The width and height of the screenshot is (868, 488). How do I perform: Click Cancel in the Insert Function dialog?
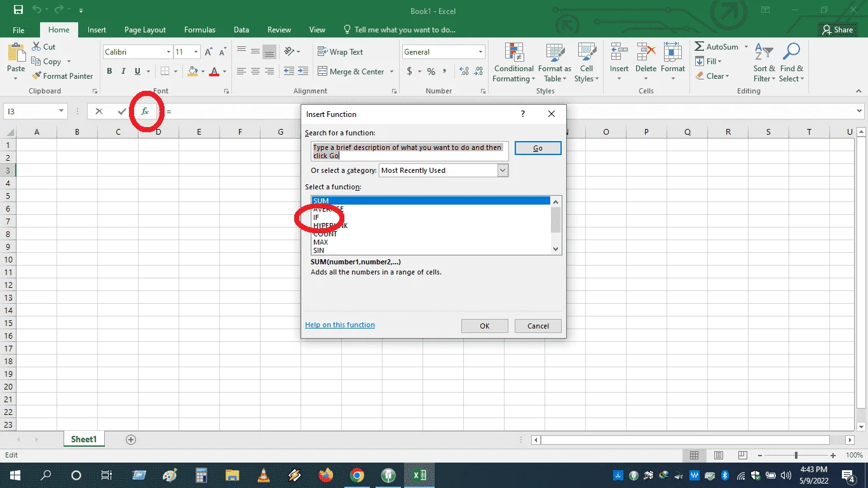click(538, 326)
